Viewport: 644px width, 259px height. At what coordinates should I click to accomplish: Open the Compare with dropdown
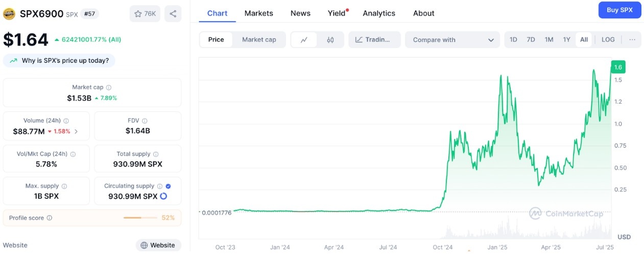pos(452,40)
